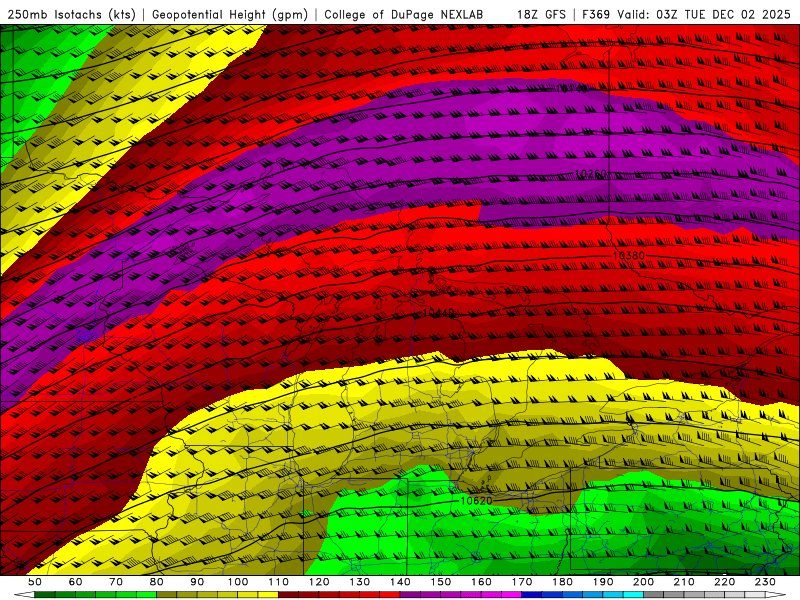Click the 180 value on the color scale
This screenshot has height=600, width=800.
pyautogui.click(x=563, y=582)
